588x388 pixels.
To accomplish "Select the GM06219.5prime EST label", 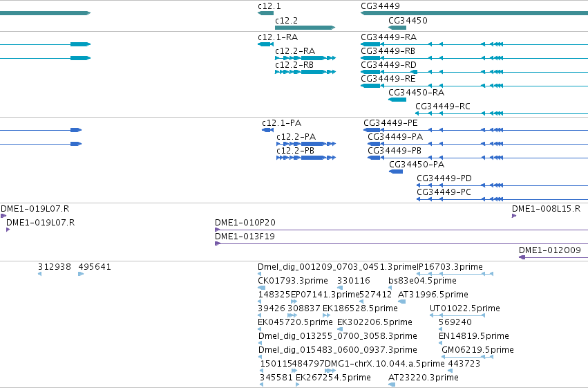I will 477,351.
